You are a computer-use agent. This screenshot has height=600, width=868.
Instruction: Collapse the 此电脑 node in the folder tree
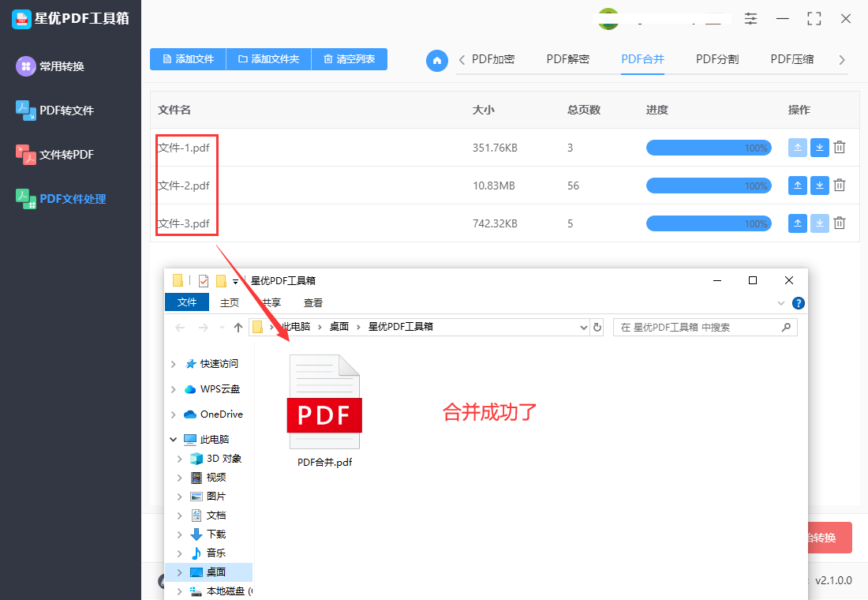click(x=173, y=439)
